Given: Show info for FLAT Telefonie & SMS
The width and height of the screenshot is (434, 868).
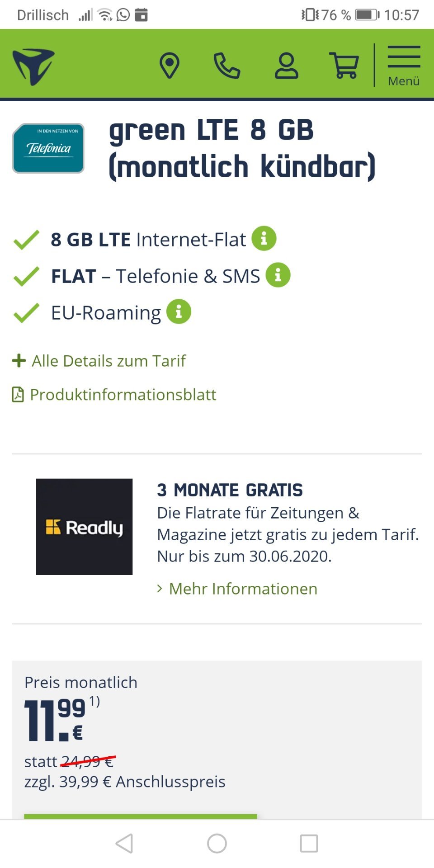Looking at the screenshot, I should pos(278,275).
